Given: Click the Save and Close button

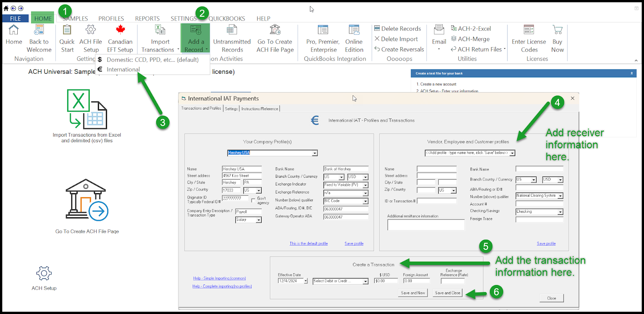Looking at the screenshot, I should [448, 293].
